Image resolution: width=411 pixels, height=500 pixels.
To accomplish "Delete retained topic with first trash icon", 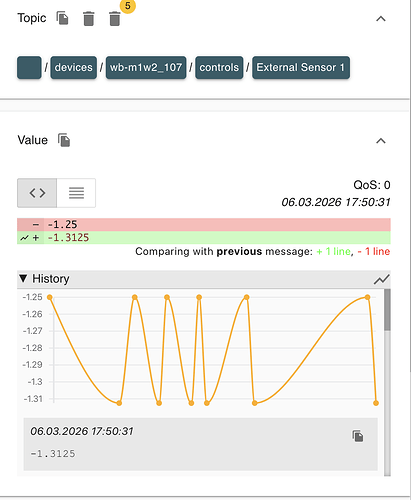I will point(89,19).
